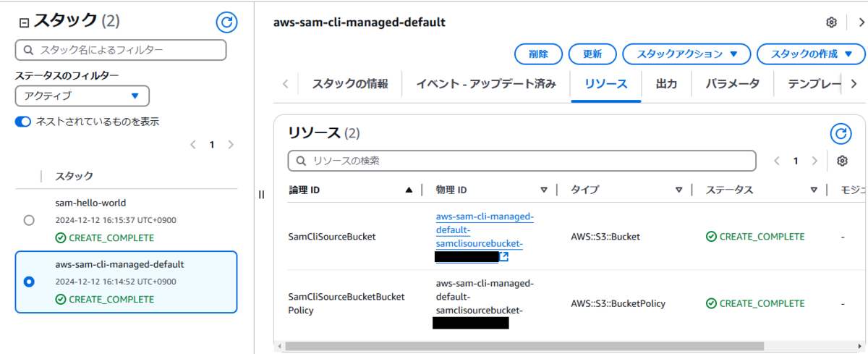Go to next page in resources pagination
The image size is (868, 354).
point(814,161)
